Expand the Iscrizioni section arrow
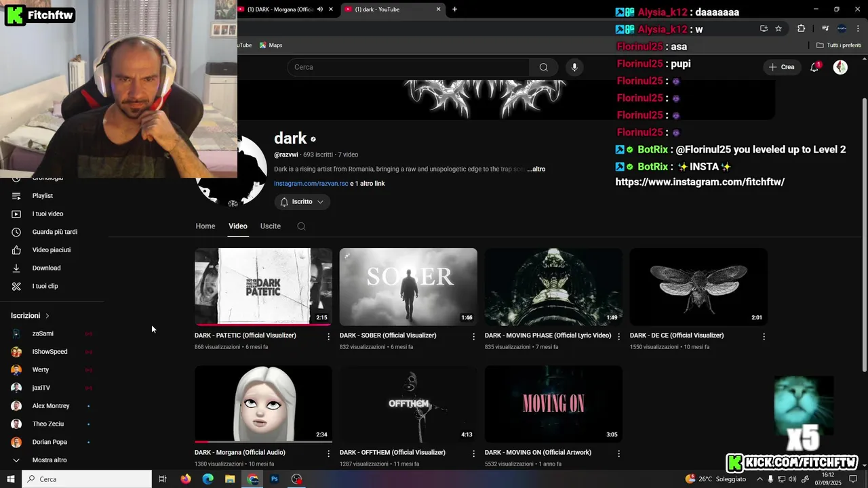 tap(47, 316)
